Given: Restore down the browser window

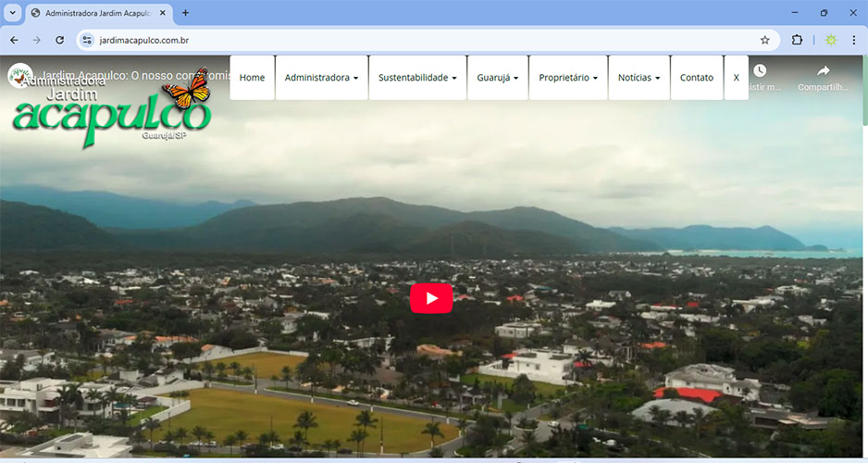Looking at the screenshot, I should point(824,12).
